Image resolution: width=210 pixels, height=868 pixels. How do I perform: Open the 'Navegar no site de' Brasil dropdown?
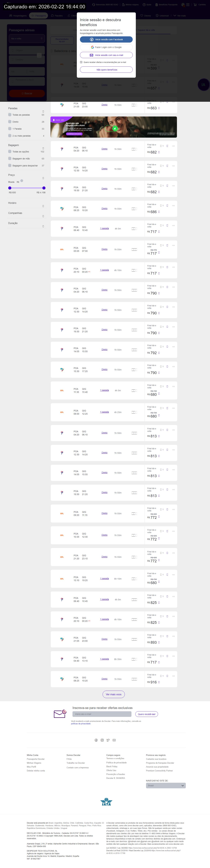pos(166,786)
